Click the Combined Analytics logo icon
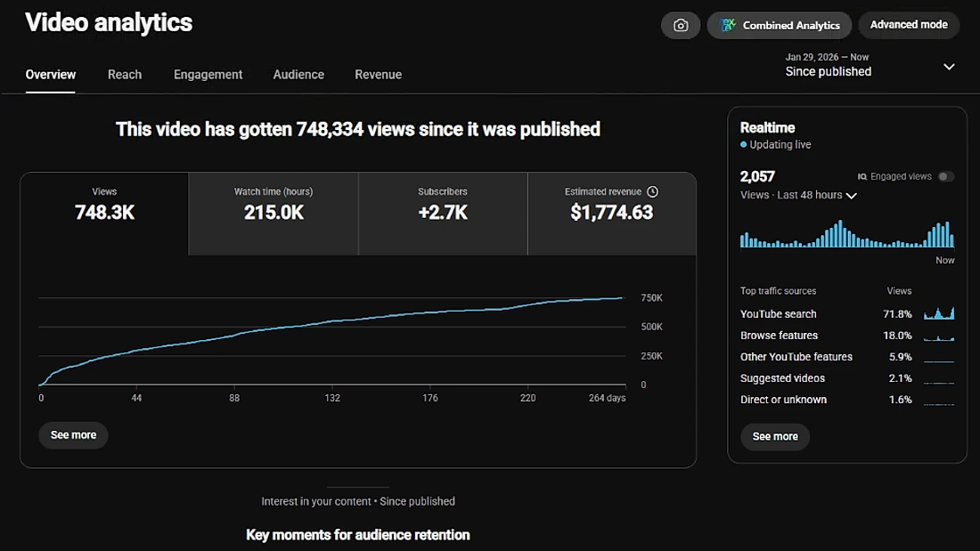This screenshot has width=980, height=551. (x=728, y=25)
